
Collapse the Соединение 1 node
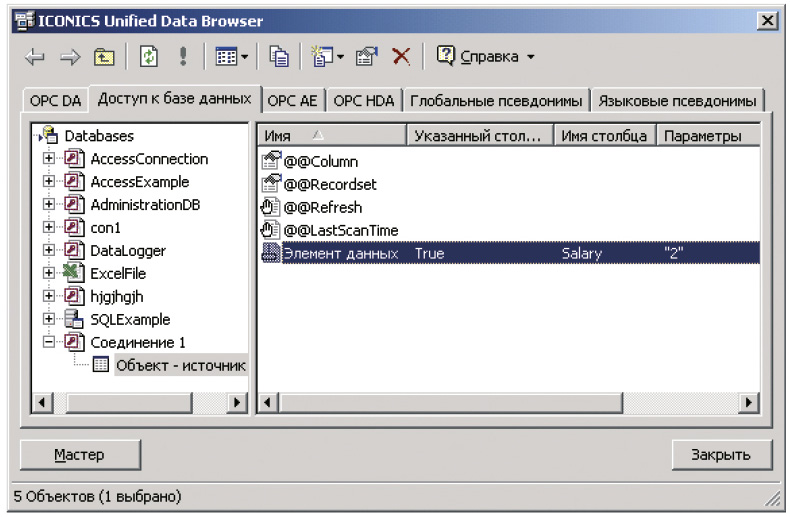[x=49, y=342]
